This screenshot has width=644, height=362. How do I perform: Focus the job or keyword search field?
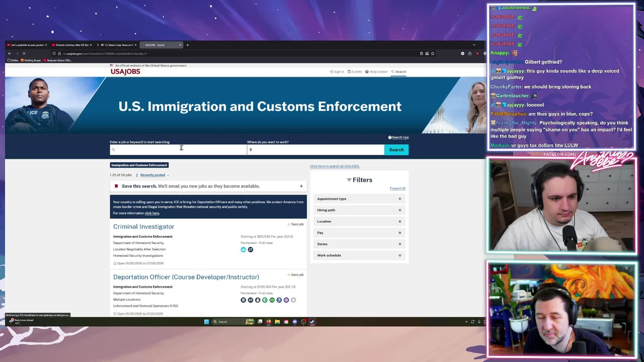point(178,149)
